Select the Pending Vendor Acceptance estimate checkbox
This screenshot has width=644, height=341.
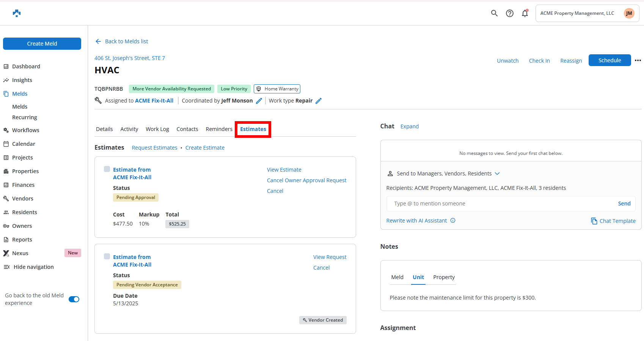[x=107, y=256]
